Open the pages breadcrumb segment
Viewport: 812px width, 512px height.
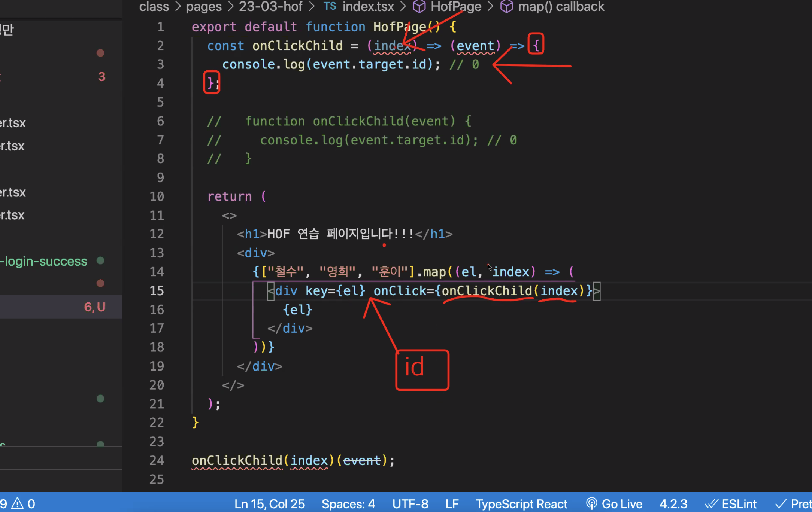click(x=204, y=6)
